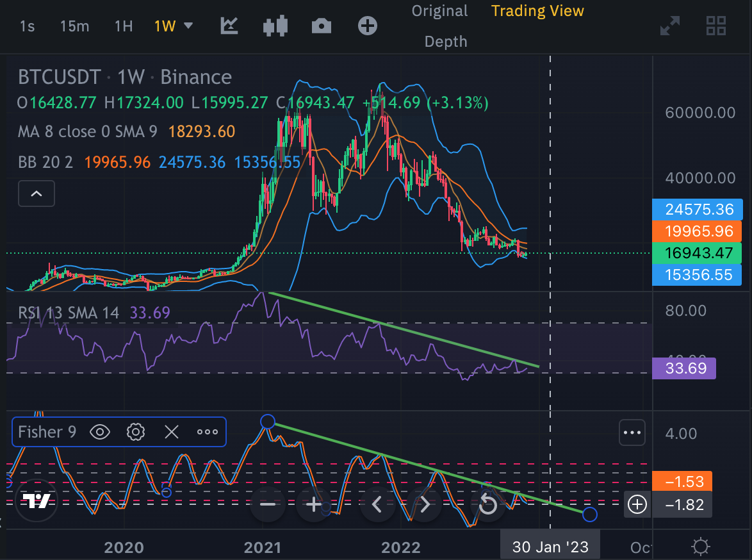Viewport: 752px width, 560px height.
Task: Click the 2020 label on the time axis
Action: point(124,547)
